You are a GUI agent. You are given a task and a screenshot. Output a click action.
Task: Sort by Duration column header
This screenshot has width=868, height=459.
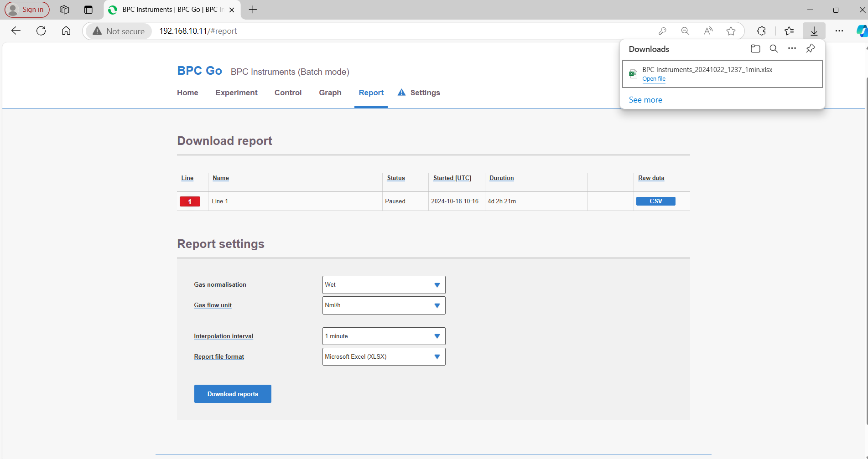(501, 178)
